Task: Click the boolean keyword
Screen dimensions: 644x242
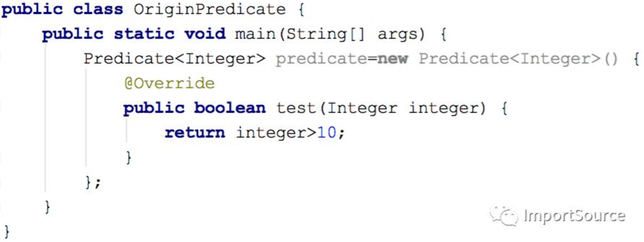Action: pyautogui.click(x=230, y=108)
